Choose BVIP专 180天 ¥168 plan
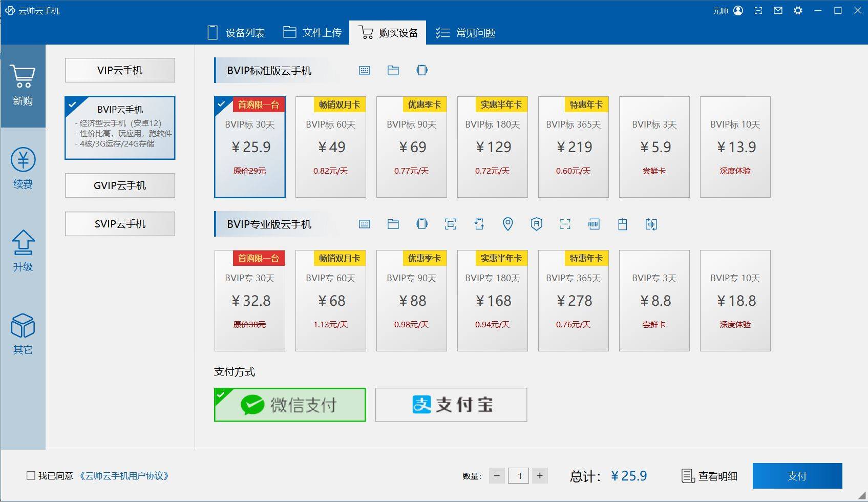The width and height of the screenshot is (868, 502). (493, 301)
